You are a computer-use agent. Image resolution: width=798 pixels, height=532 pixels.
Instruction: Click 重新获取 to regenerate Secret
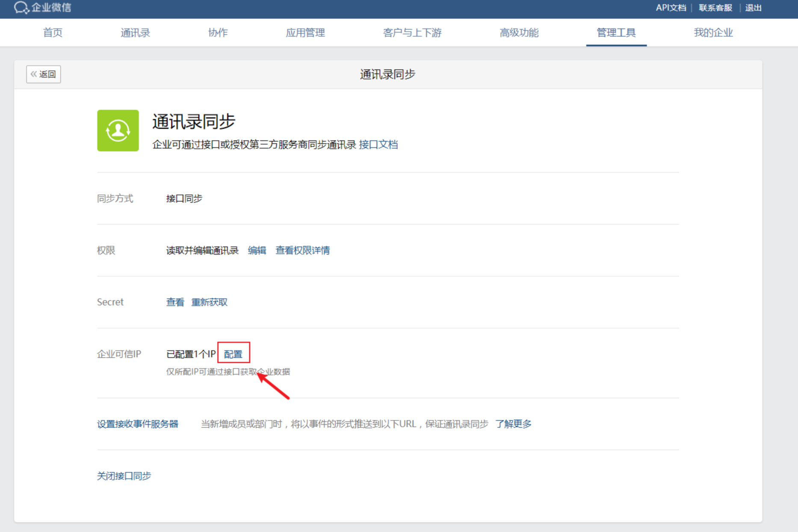pos(209,303)
